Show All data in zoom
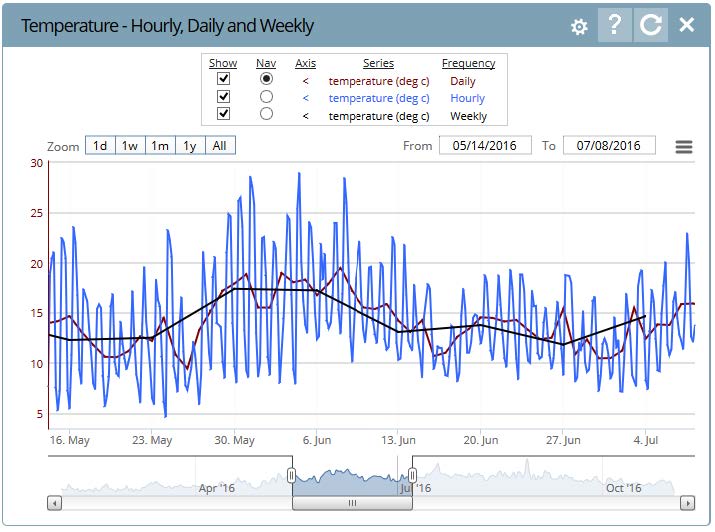 click(x=219, y=146)
